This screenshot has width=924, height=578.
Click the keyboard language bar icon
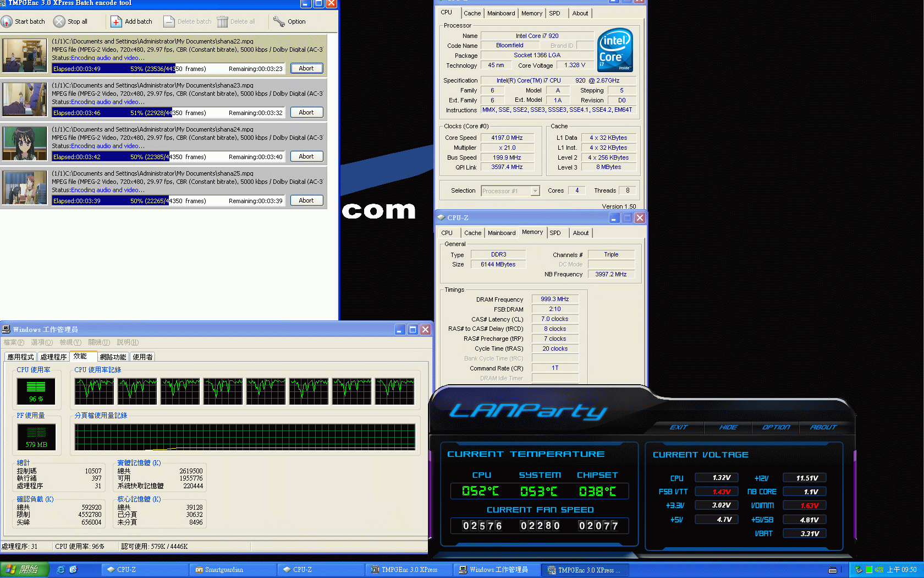click(x=833, y=570)
